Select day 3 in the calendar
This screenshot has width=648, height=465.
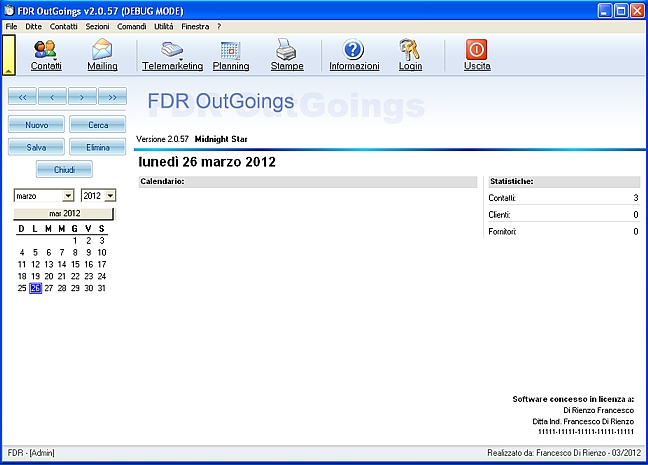point(102,241)
